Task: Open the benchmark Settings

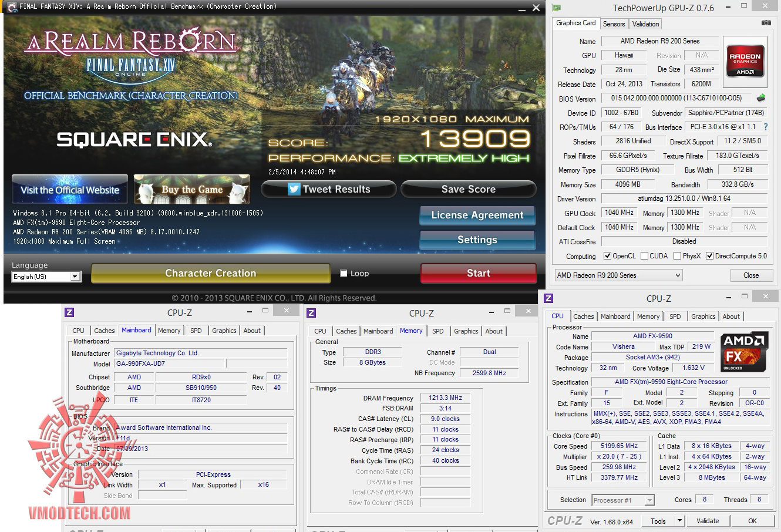Action: click(477, 240)
